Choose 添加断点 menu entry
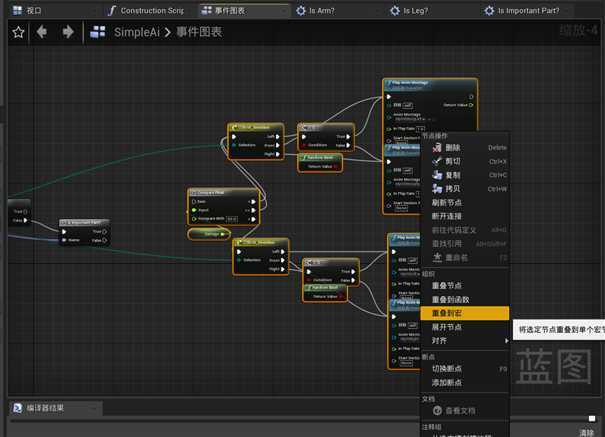605x437 pixels. (465, 383)
